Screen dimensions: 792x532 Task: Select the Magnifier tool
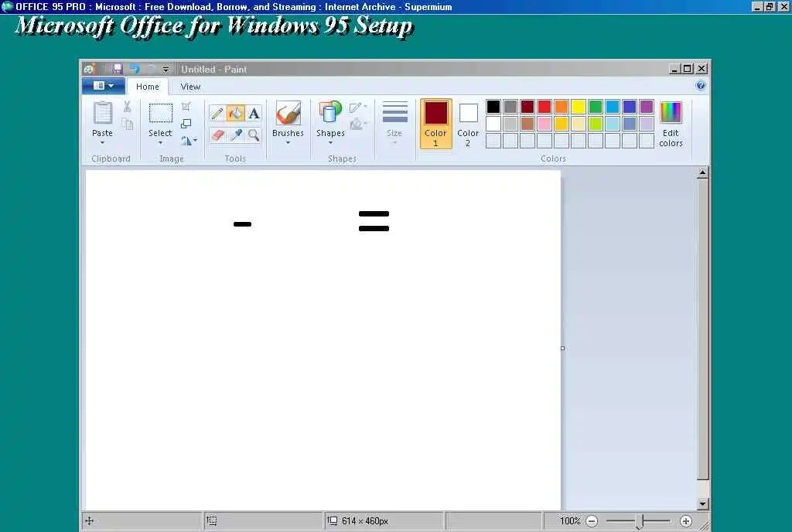pyautogui.click(x=254, y=135)
